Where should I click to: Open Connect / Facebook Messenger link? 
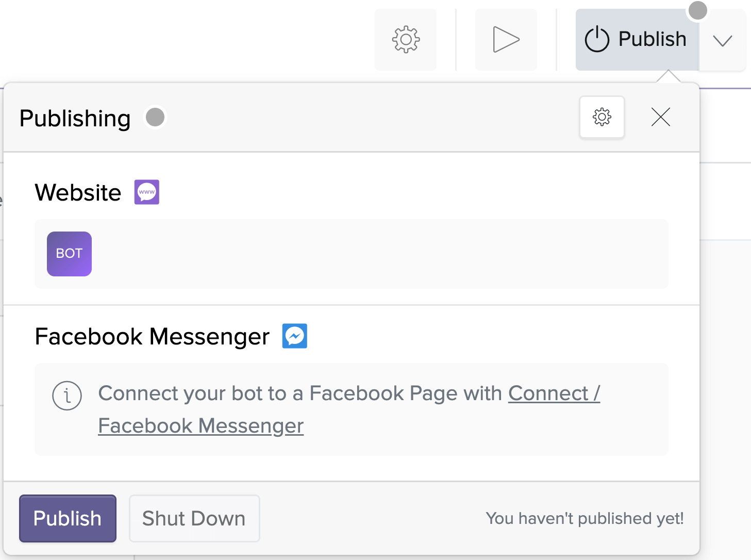click(x=349, y=409)
